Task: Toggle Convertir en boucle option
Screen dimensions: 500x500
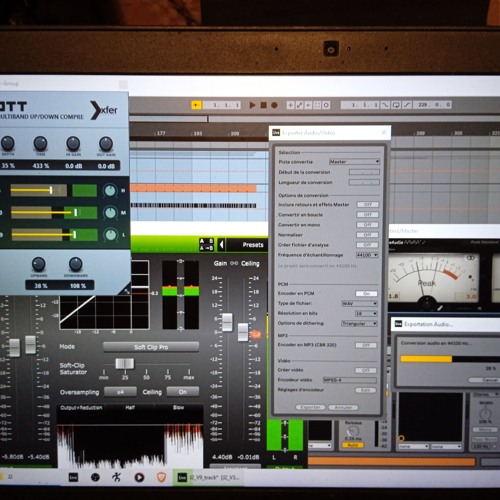Action: click(367, 215)
